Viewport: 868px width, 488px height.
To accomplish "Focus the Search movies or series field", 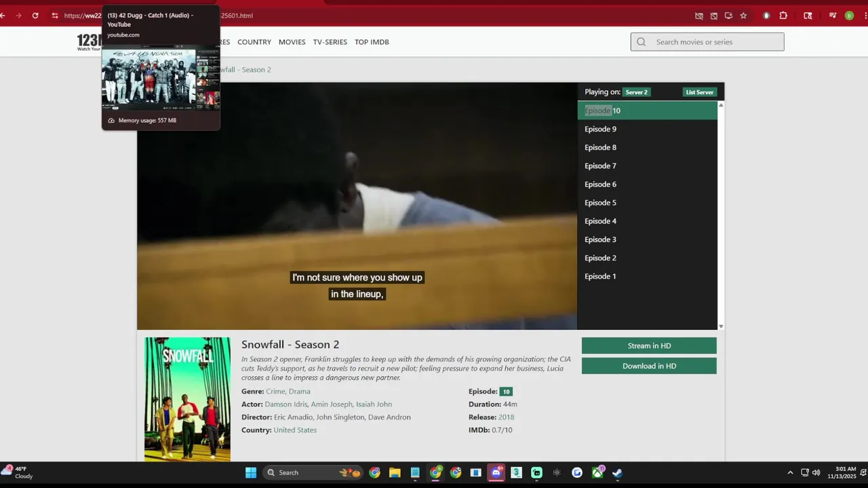I will (707, 42).
